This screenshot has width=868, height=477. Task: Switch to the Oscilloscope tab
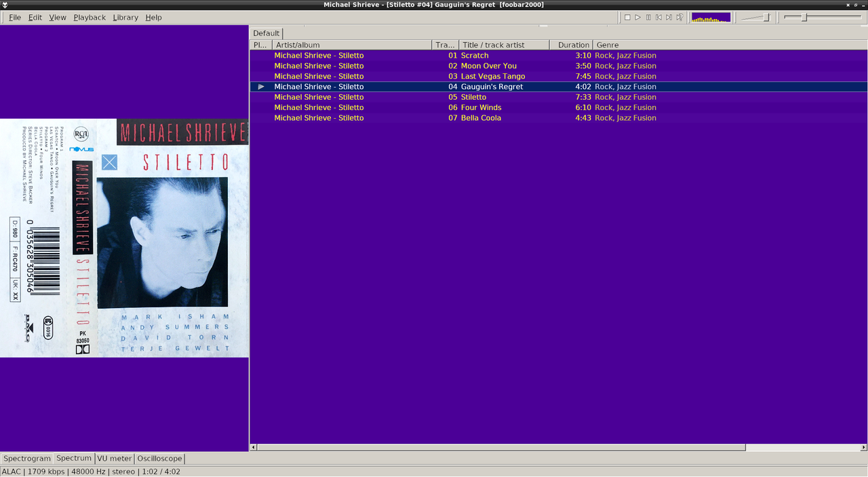160,459
